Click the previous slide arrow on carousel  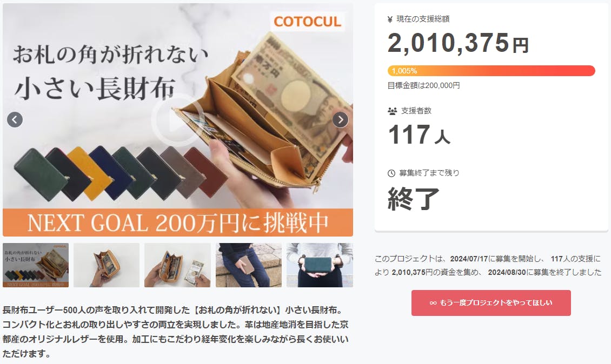pyautogui.click(x=15, y=119)
